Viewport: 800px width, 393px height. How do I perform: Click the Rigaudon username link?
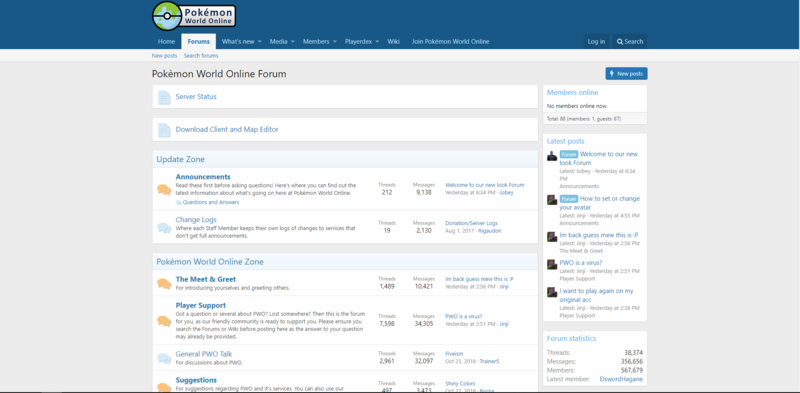[490, 231]
